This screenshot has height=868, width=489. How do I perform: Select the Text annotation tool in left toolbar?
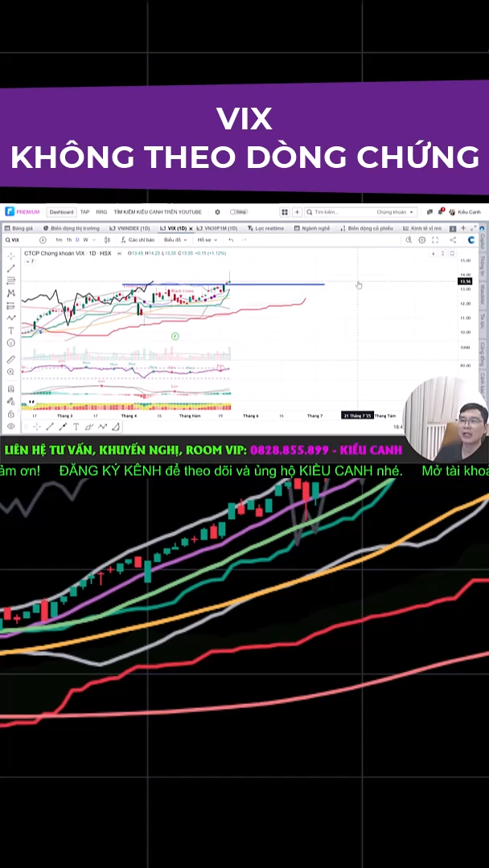coord(11,330)
